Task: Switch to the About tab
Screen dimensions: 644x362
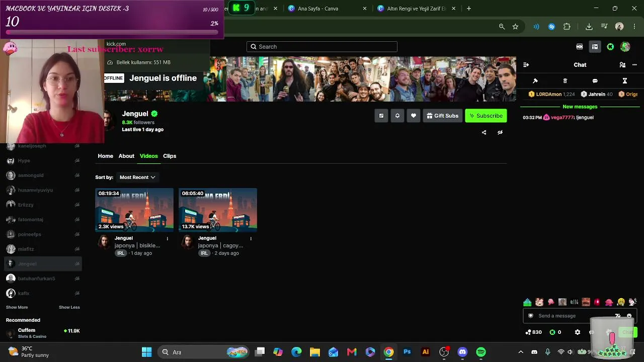Action: 126,156
